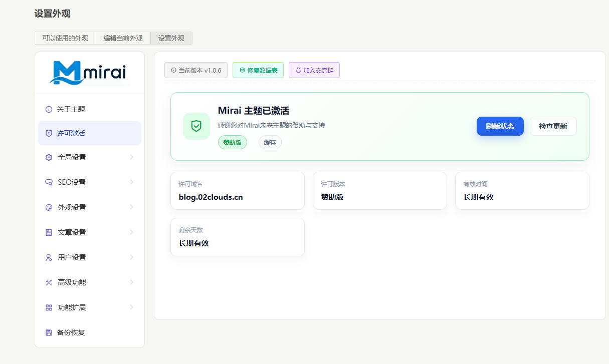
Task: Click the QQ icon in 加入交流群 button
Action: click(298, 70)
